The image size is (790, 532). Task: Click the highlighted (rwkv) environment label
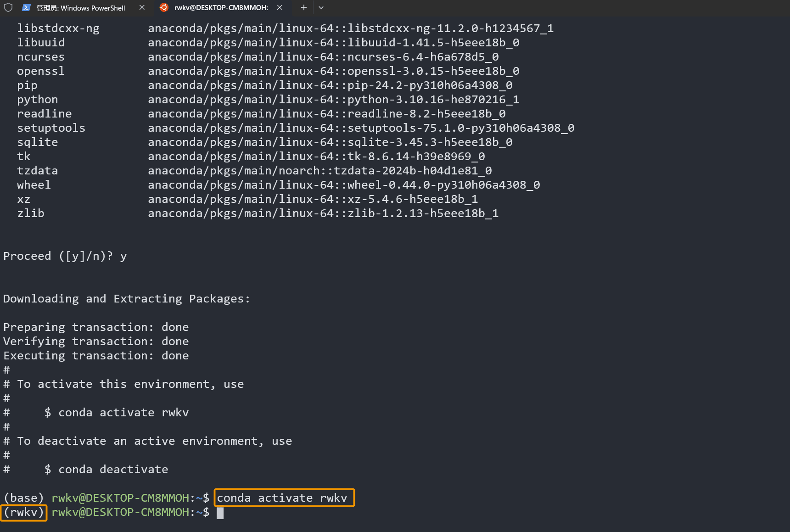pos(24,512)
